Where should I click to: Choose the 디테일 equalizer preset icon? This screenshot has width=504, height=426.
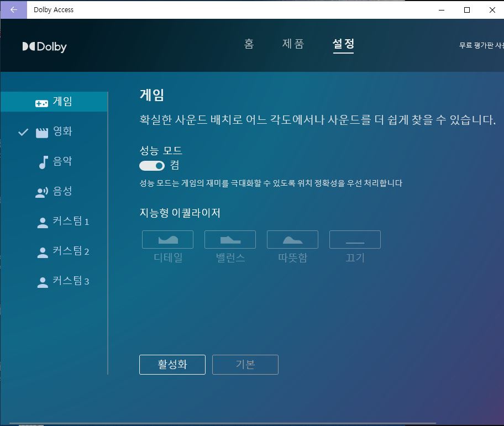click(168, 239)
